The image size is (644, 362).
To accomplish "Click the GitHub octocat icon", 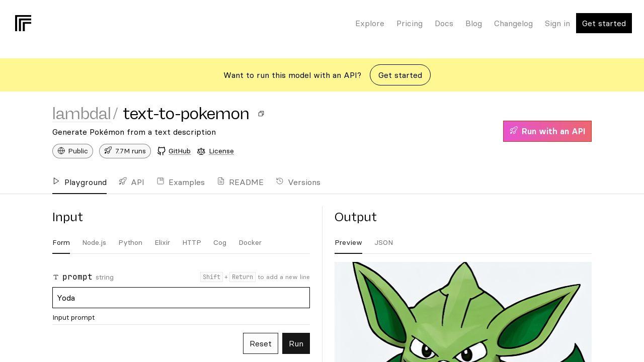I will (162, 151).
